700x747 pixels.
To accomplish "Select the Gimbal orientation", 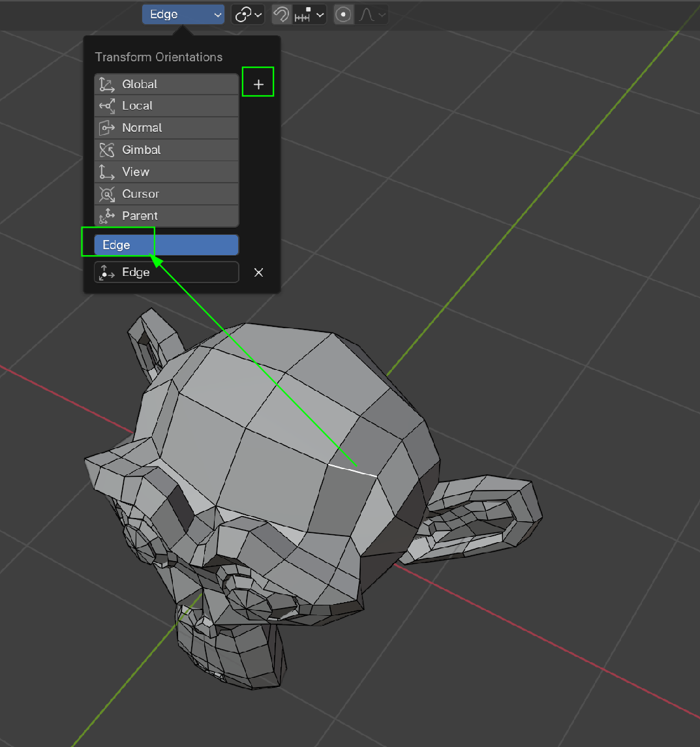I will pos(166,149).
